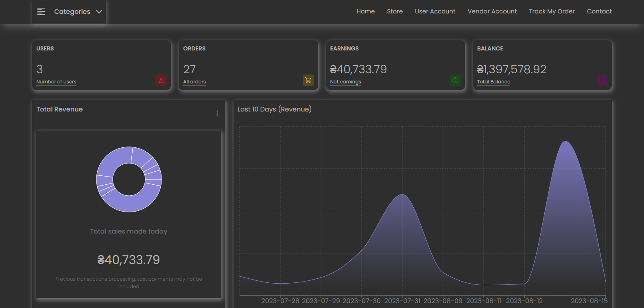Viewport: 644px width, 308px height.
Task: Follow the Number of users link
Action: [56, 82]
